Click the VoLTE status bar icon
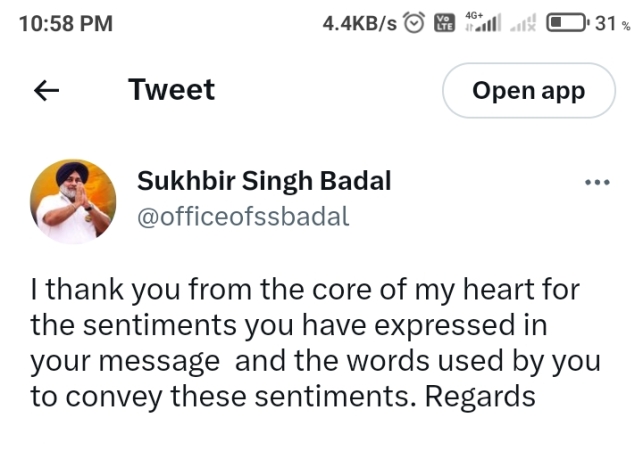This screenshot has height=451, width=643. coord(445,23)
